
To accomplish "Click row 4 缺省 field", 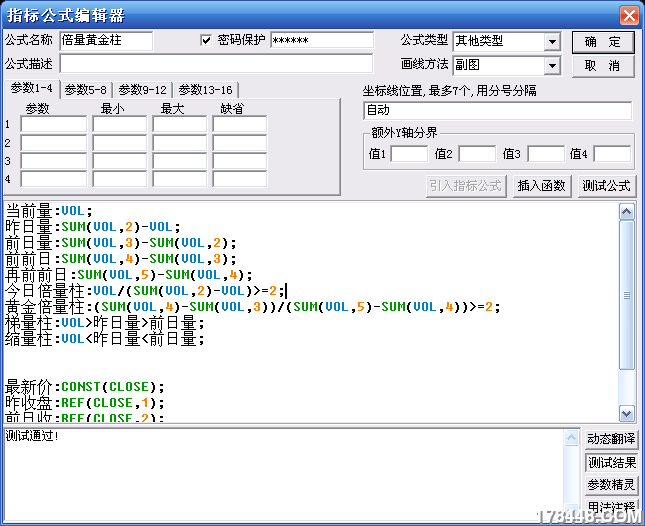I will coord(240,179).
